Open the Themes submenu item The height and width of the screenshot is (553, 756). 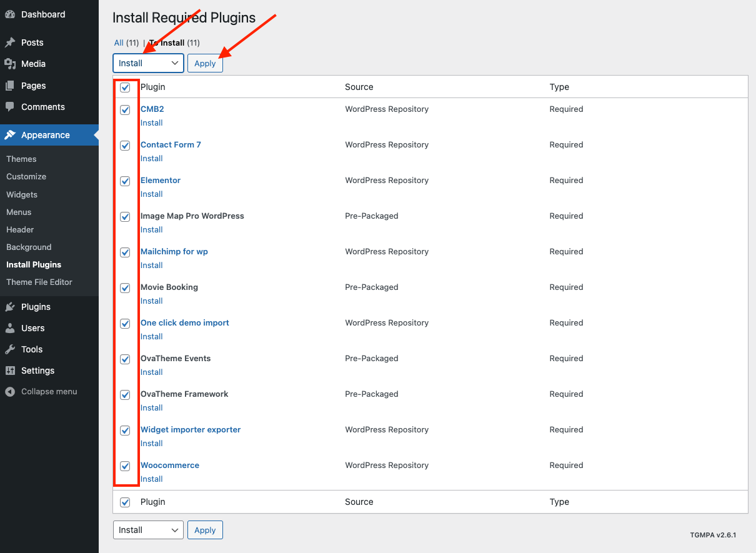tap(21, 159)
